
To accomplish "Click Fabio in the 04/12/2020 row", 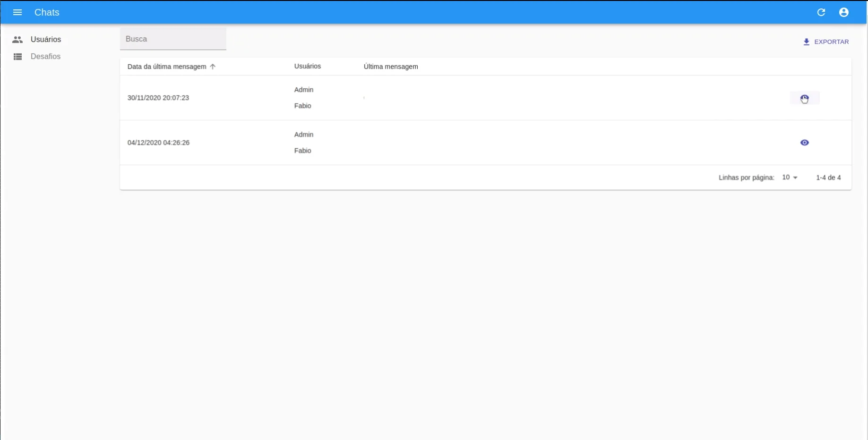I will click(303, 151).
